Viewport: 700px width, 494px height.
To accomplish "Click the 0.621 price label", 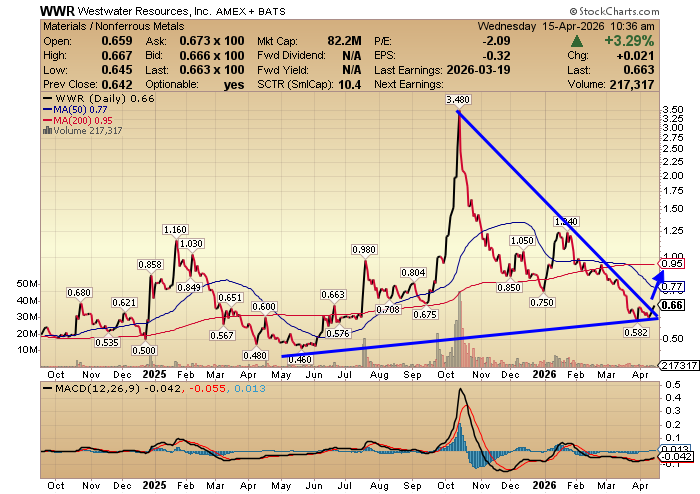I will pyautogui.click(x=124, y=303).
